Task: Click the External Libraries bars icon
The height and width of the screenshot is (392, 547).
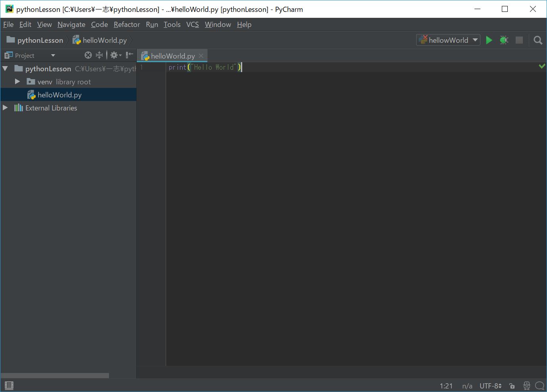Action: pyautogui.click(x=19, y=108)
